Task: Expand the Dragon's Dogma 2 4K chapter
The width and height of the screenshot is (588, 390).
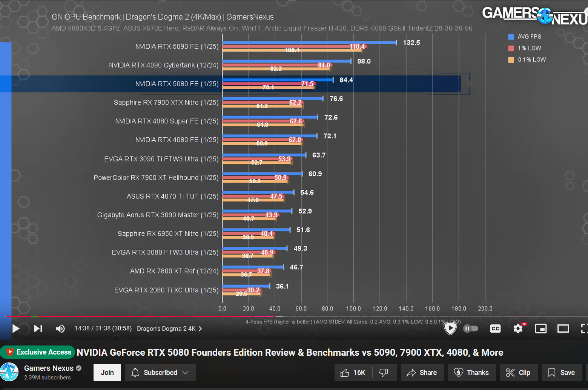Action: coord(169,329)
